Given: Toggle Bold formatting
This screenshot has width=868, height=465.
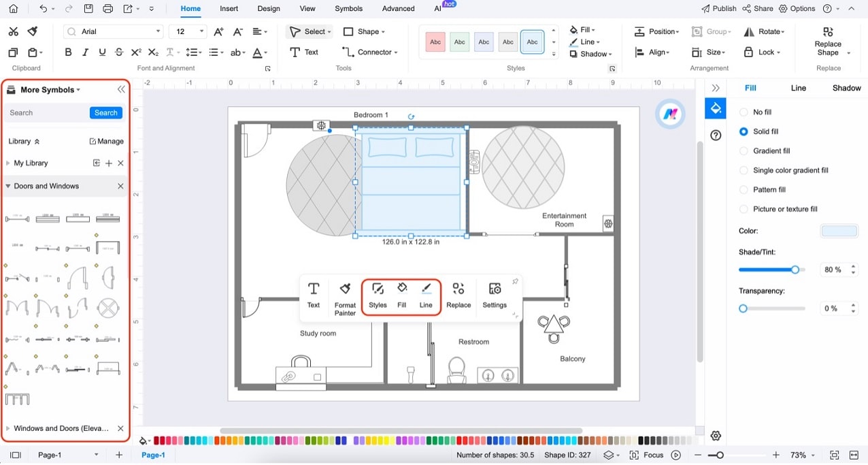Looking at the screenshot, I should coord(68,52).
